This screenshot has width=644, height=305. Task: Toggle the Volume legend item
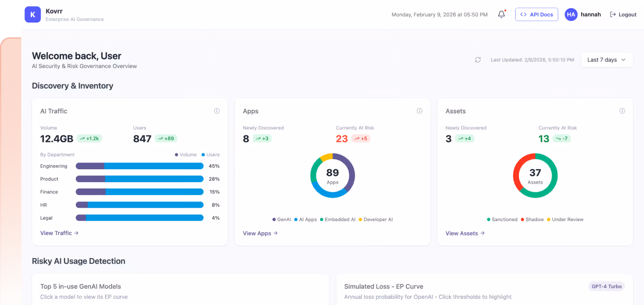pos(186,154)
